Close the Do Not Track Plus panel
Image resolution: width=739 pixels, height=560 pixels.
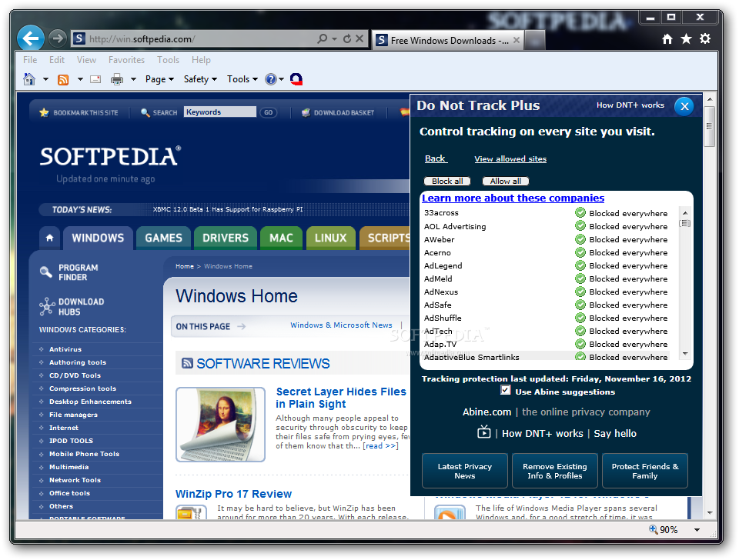[684, 106]
